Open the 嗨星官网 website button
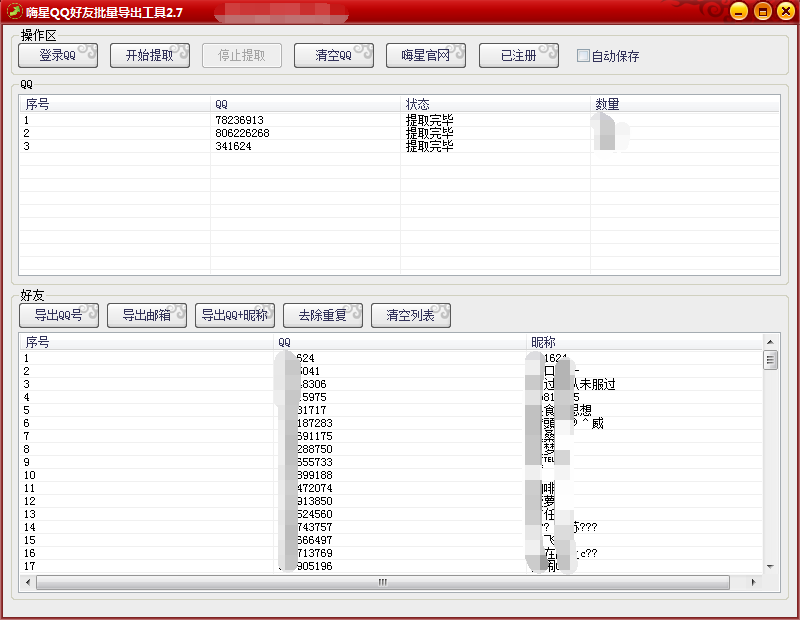Viewport: 800px width, 620px height. pyautogui.click(x=426, y=55)
